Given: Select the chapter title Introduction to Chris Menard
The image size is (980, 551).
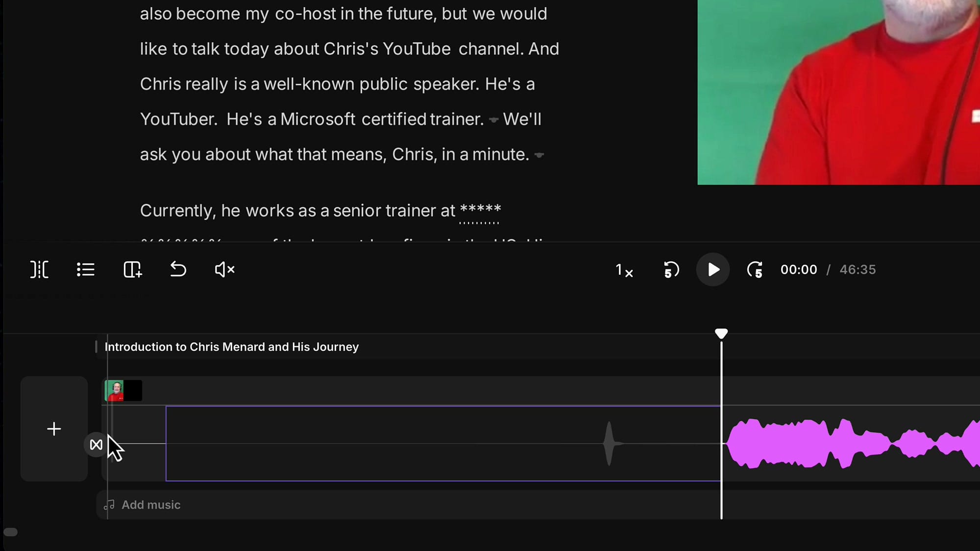Looking at the screenshot, I should pos(231,347).
